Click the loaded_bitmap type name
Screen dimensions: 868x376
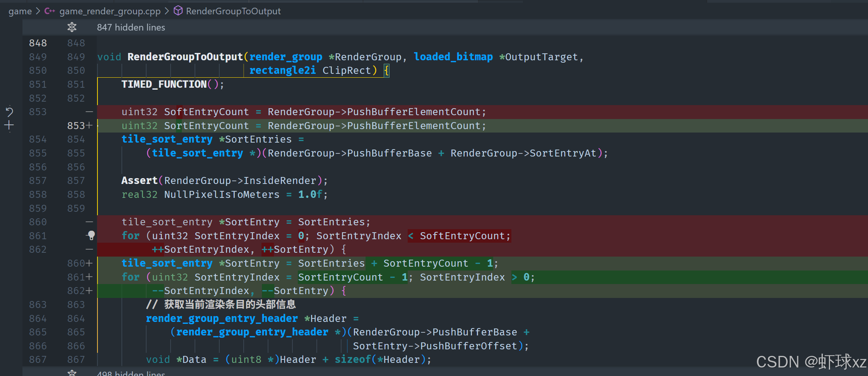453,57
